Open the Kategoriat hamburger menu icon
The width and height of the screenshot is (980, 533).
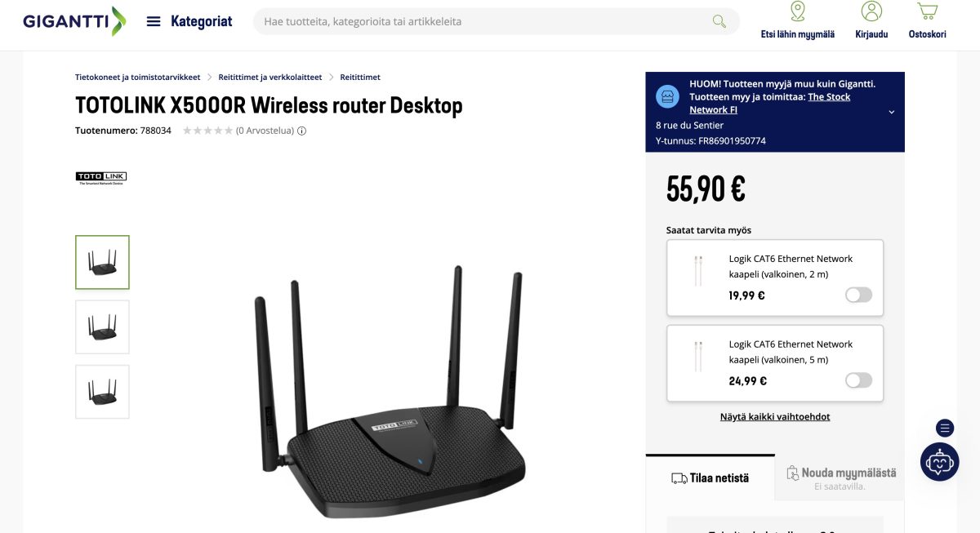tap(153, 21)
